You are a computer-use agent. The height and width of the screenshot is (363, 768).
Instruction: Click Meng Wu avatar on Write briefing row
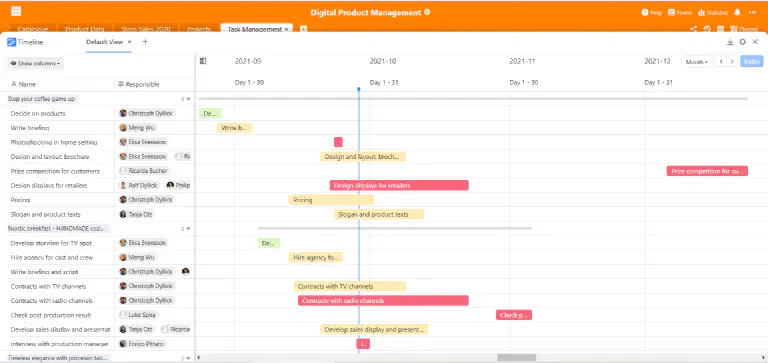coord(123,128)
